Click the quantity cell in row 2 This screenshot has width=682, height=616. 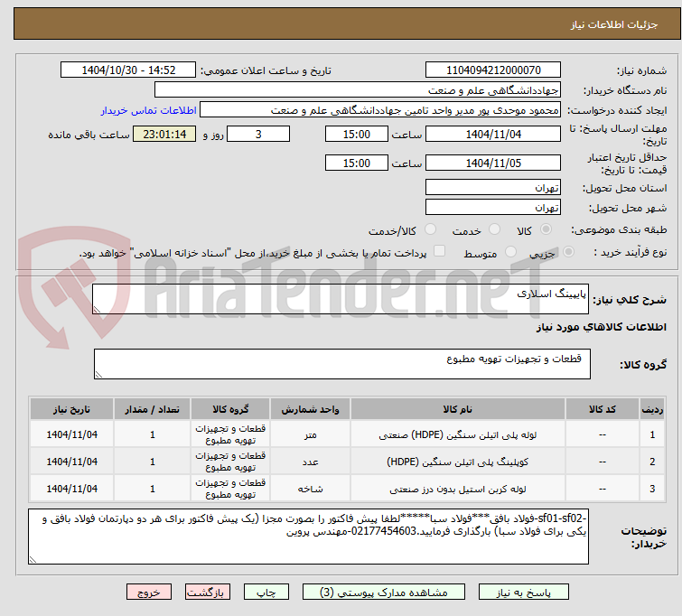click(153, 462)
